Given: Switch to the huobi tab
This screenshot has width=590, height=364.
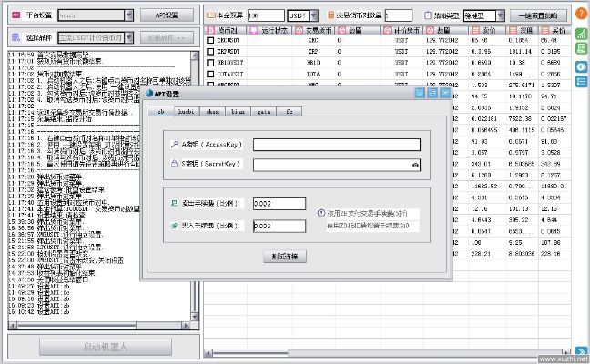Looking at the screenshot, I should click(x=187, y=112).
